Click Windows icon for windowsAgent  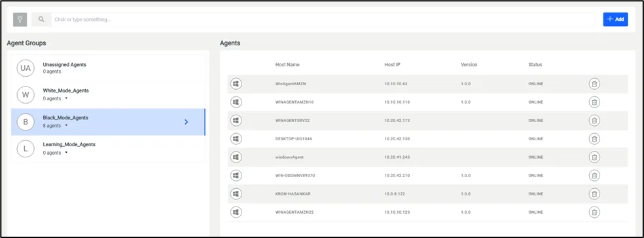click(236, 157)
